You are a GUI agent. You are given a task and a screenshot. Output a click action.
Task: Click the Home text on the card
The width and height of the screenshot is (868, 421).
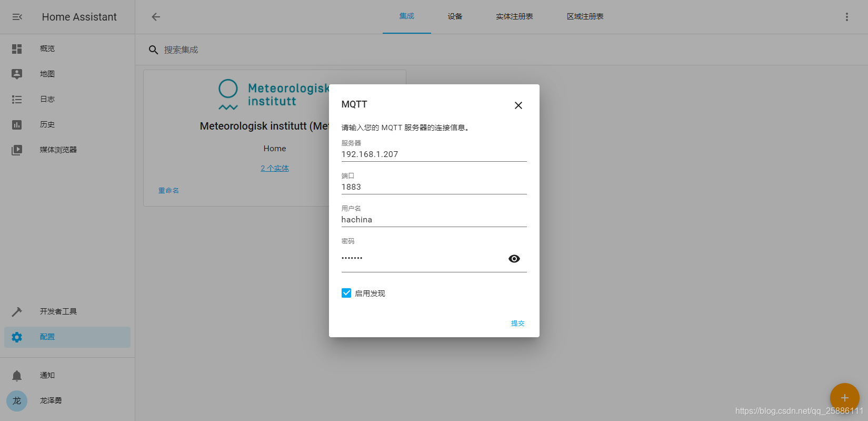(x=275, y=149)
